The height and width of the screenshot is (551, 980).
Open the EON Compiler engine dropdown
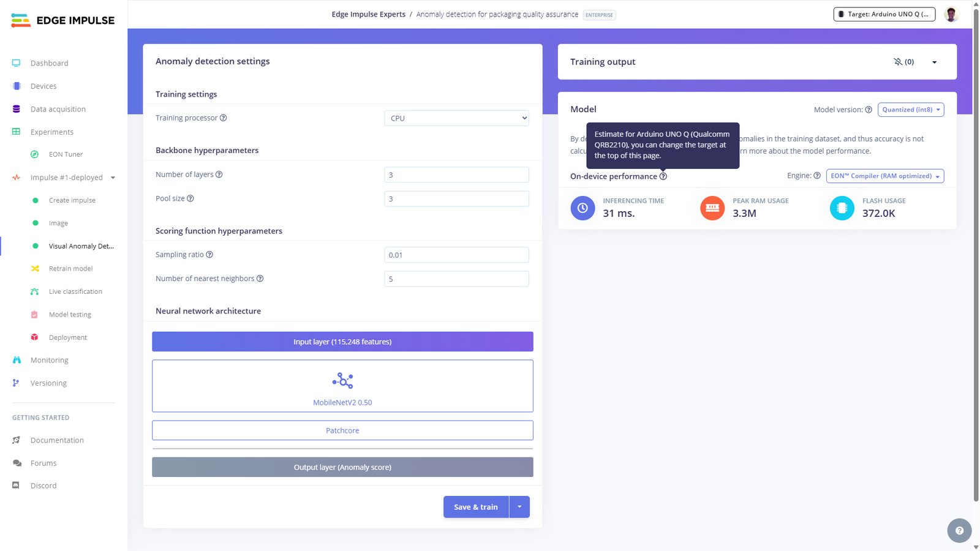point(885,176)
